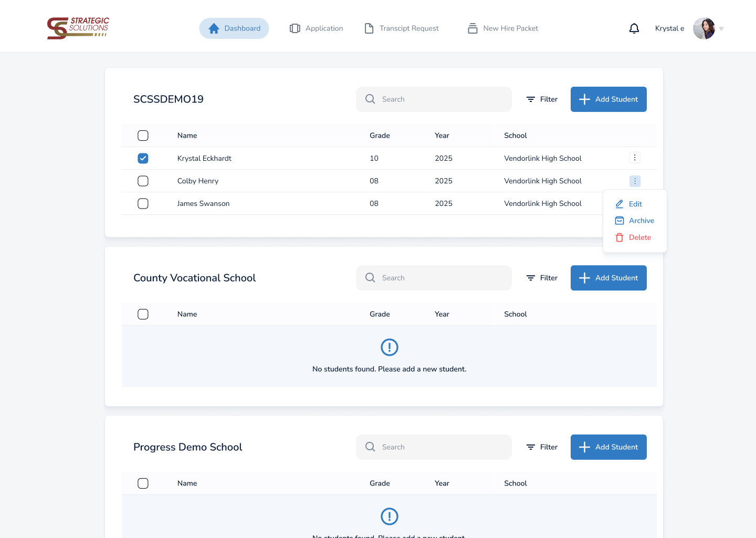Open Filter for Progress Demo School
This screenshot has height=538, width=756.
[x=542, y=447]
